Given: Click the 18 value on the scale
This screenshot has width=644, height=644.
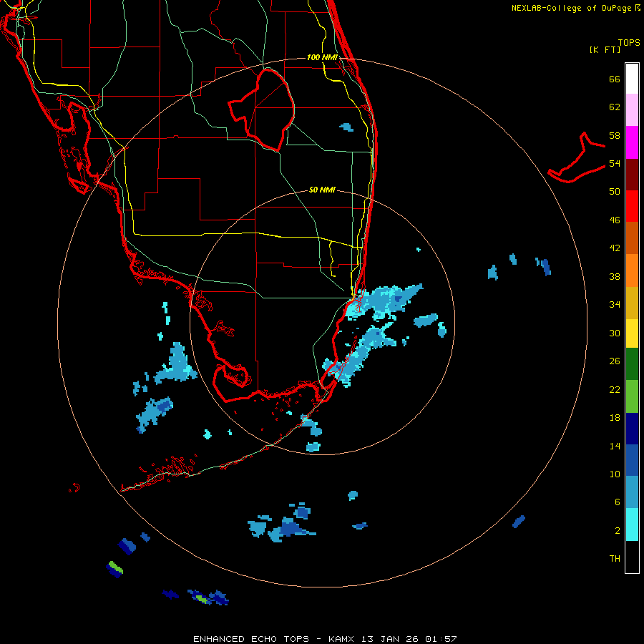Looking at the screenshot, I should click(x=615, y=418).
